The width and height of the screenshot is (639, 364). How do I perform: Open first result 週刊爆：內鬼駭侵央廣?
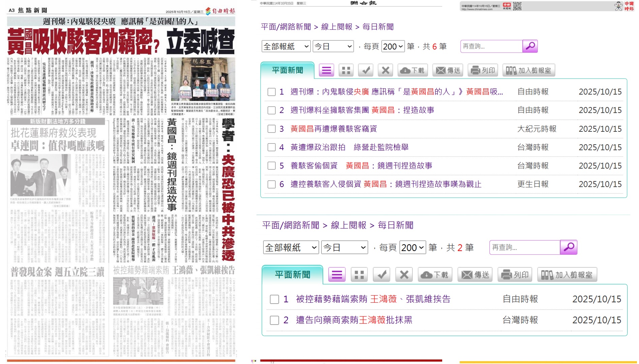[397, 92]
